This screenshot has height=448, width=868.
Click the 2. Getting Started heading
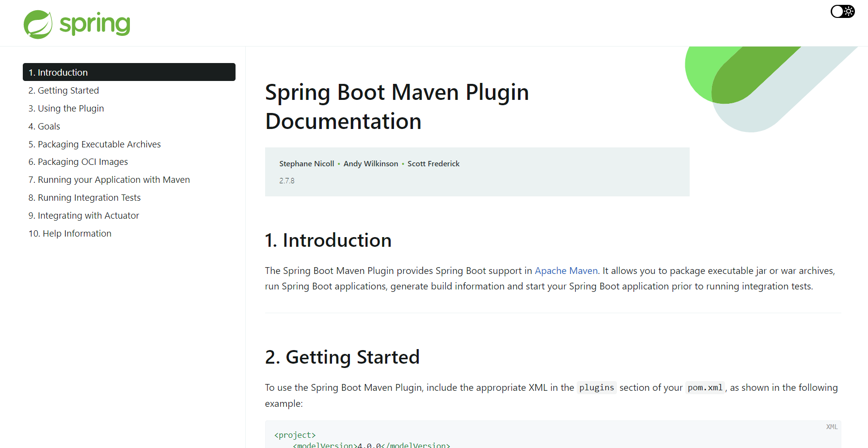[342, 357]
